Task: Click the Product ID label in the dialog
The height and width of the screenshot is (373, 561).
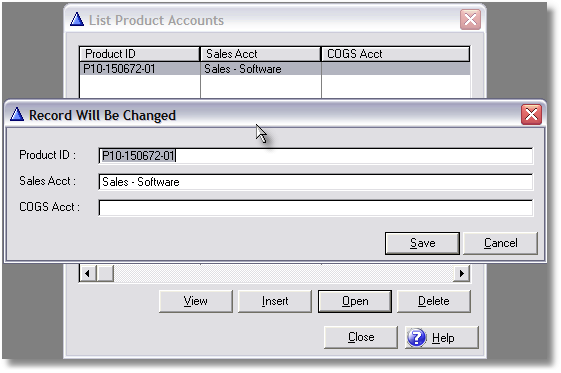Action: (48, 155)
